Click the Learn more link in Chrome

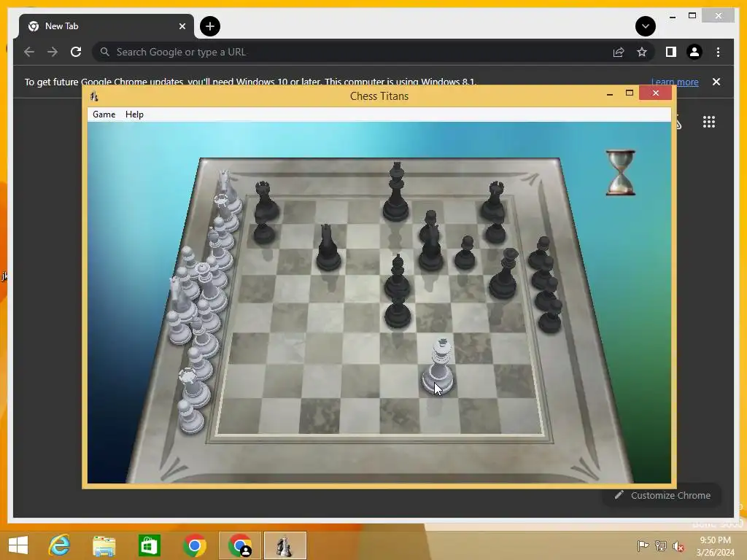pos(675,82)
